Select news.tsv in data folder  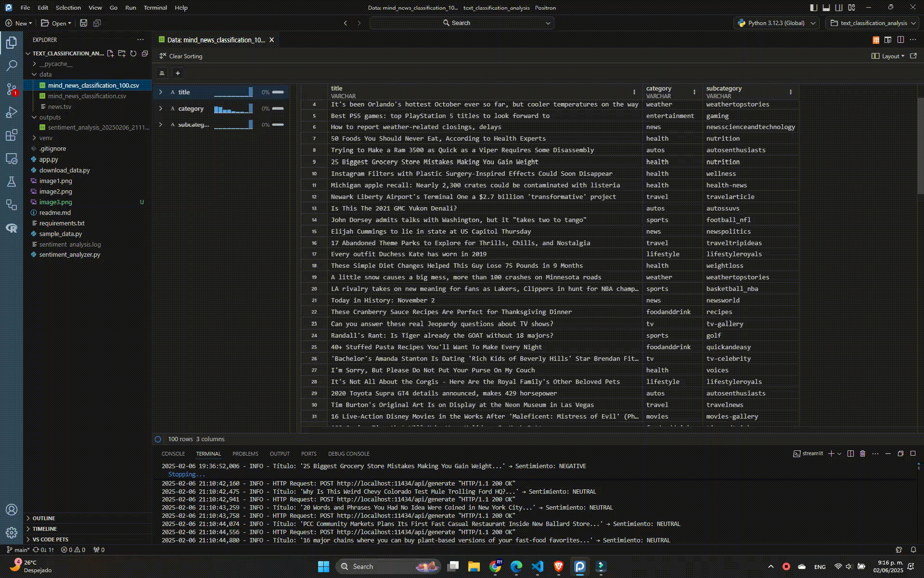(x=60, y=106)
